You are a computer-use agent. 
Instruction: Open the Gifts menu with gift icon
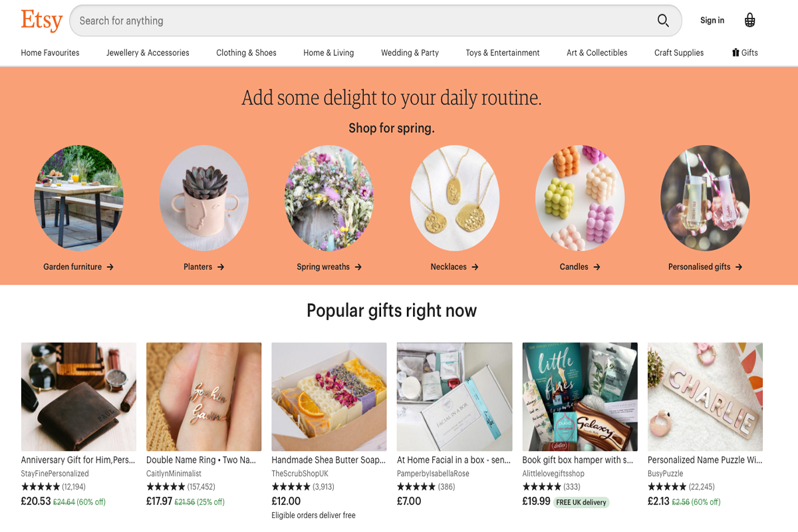click(745, 53)
